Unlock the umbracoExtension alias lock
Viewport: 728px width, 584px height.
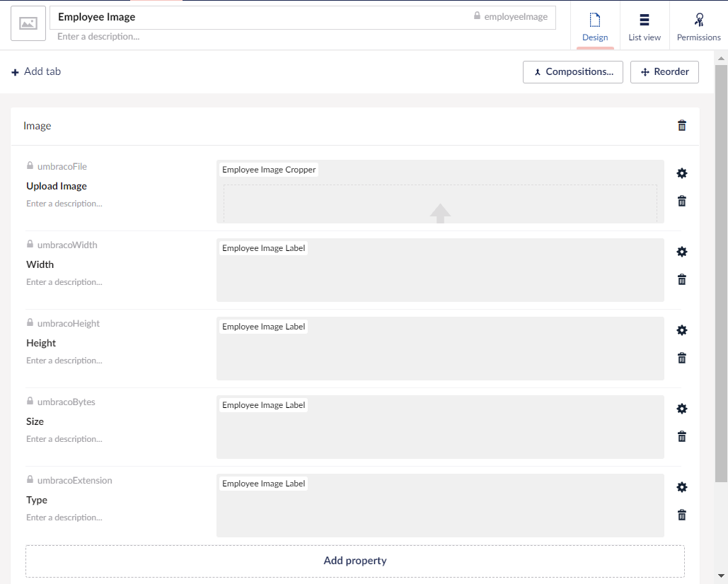[30, 479]
